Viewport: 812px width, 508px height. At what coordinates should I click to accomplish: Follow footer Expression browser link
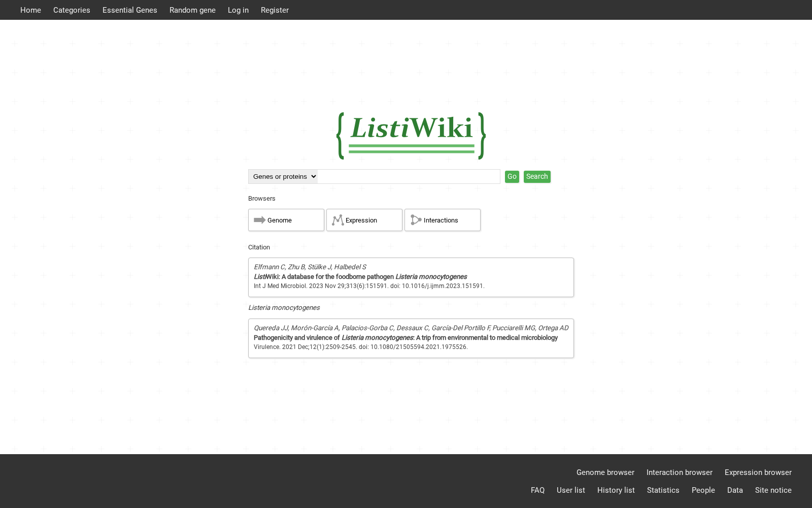tap(758, 472)
